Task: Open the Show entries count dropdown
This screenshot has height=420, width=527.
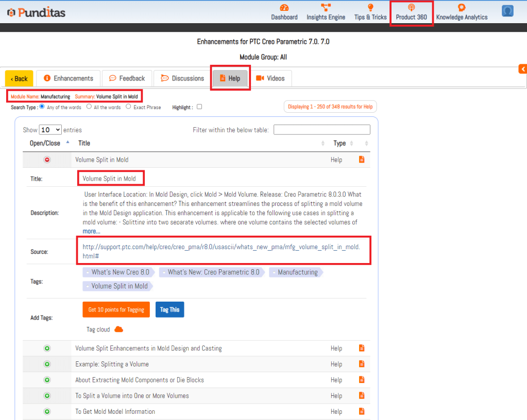Action: tap(50, 130)
